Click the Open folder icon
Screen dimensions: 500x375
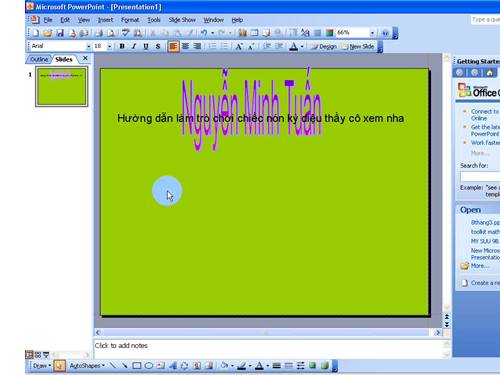click(x=48, y=33)
